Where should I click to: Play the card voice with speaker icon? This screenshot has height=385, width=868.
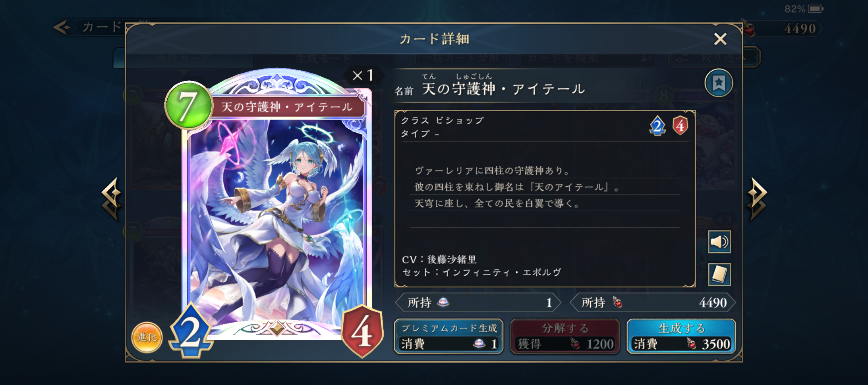point(719,242)
